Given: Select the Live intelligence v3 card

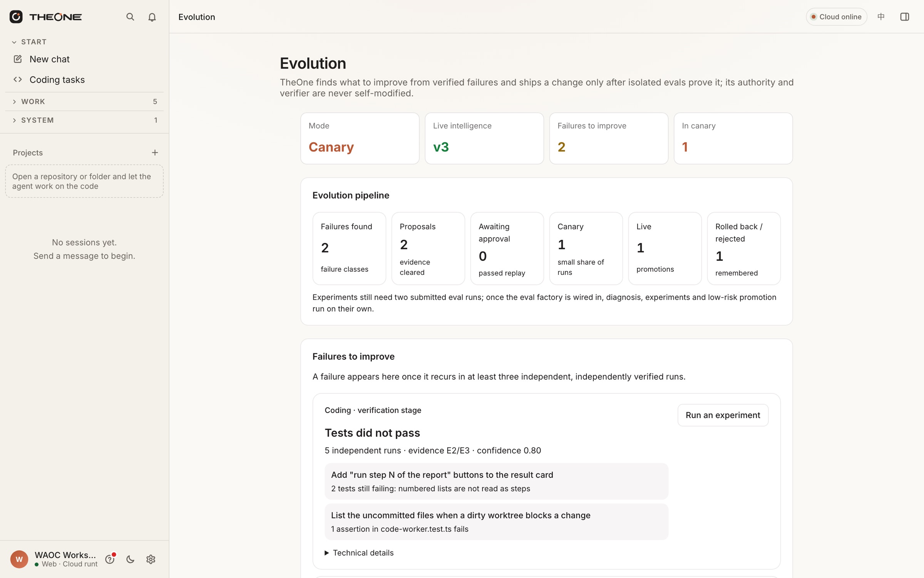Looking at the screenshot, I should point(484,138).
